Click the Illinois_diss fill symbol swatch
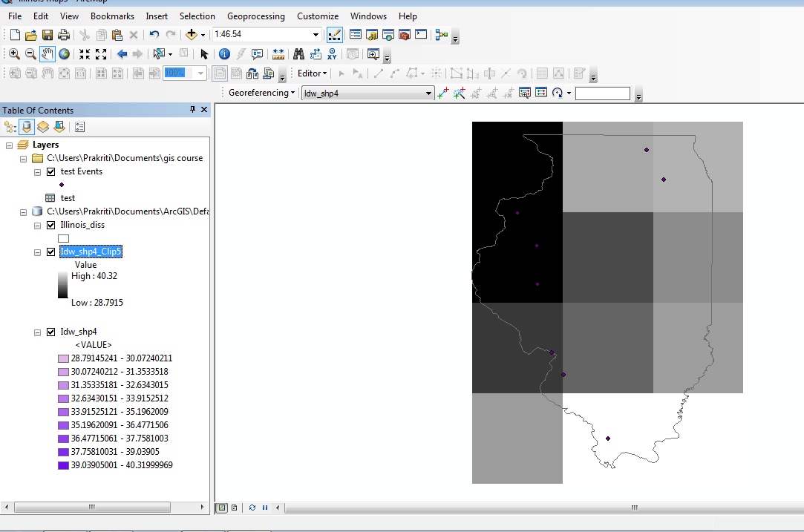 (x=63, y=238)
